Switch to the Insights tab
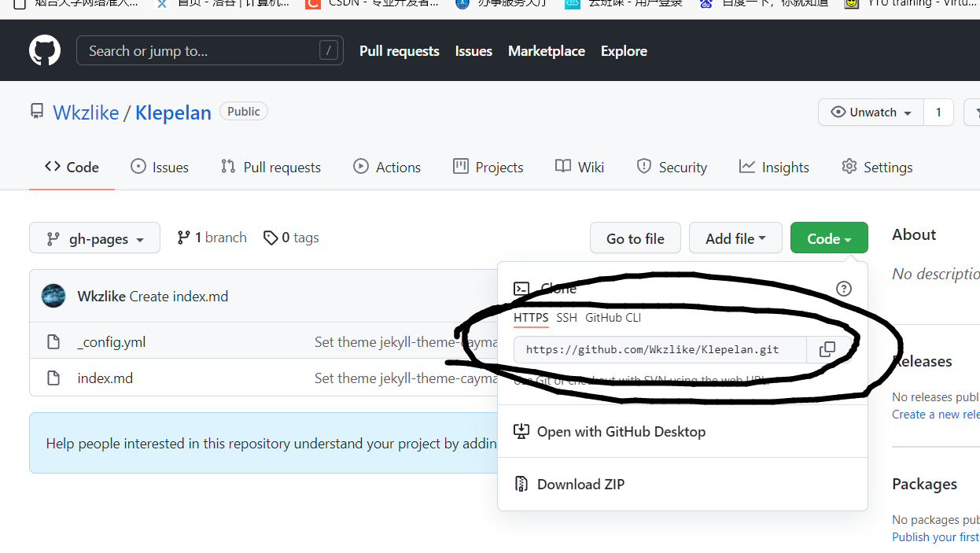The width and height of the screenshot is (980, 553). point(774,167)
